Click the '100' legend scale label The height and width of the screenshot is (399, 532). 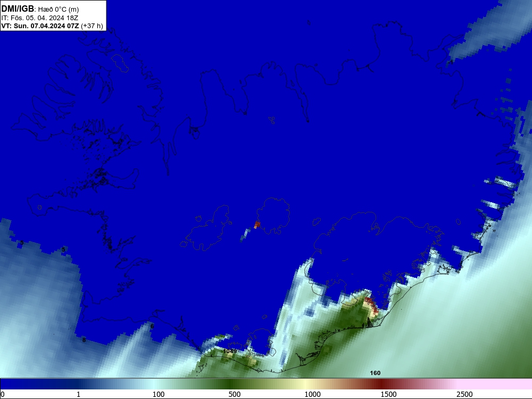coord(159,394)
